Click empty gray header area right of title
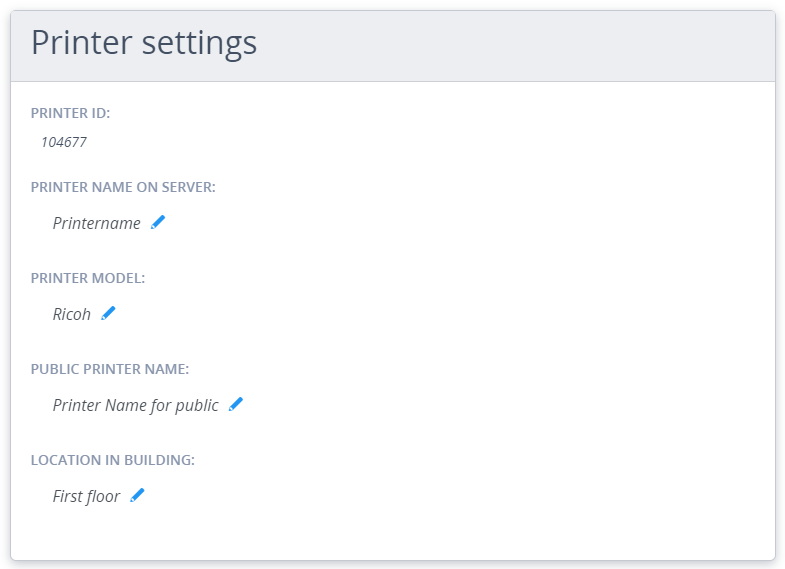The width and height of the screenshot is (785, 569). tap(520, 45)
